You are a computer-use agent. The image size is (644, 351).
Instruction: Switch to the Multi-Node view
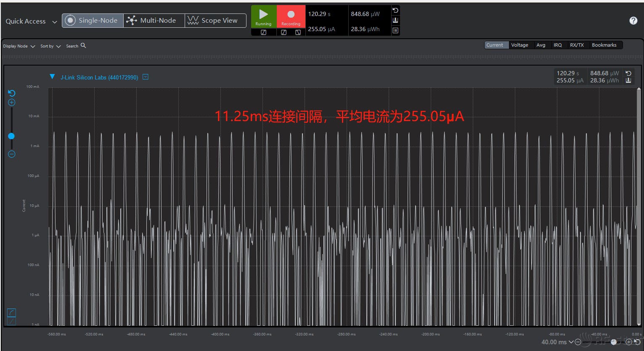pyautogui.click(x=154, y=21)
